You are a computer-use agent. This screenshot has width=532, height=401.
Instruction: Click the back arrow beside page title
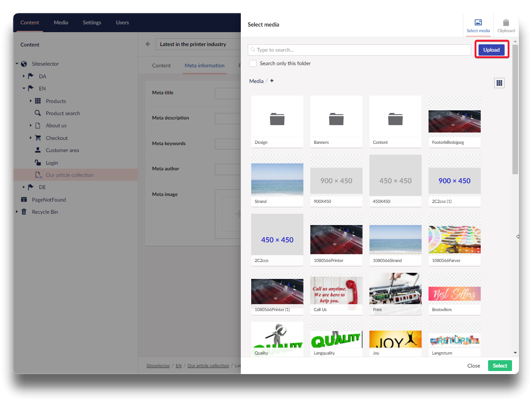click(x=148, y=44)
